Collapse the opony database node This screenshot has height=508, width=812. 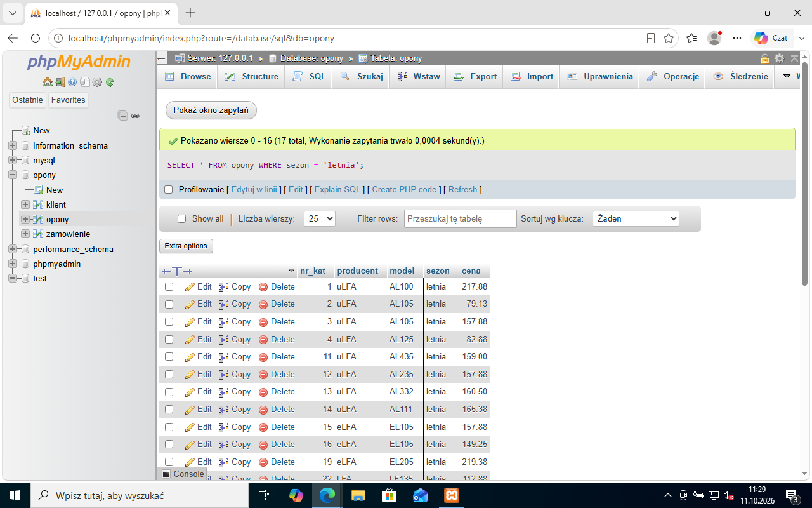point(13,175)
